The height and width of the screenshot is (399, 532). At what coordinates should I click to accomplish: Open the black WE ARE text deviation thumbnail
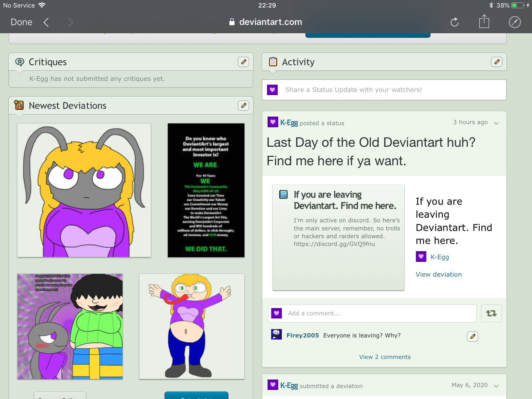pos(206,190)
